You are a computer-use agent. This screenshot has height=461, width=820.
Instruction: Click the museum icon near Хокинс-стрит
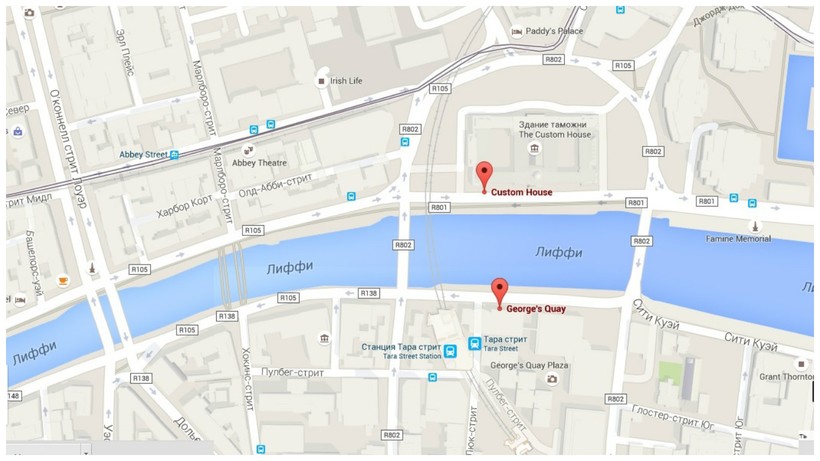click(325, 339)
